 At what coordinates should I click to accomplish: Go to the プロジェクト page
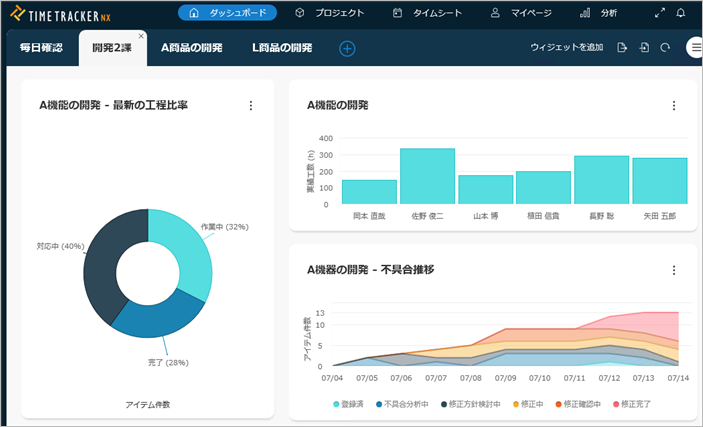point(329,13)
